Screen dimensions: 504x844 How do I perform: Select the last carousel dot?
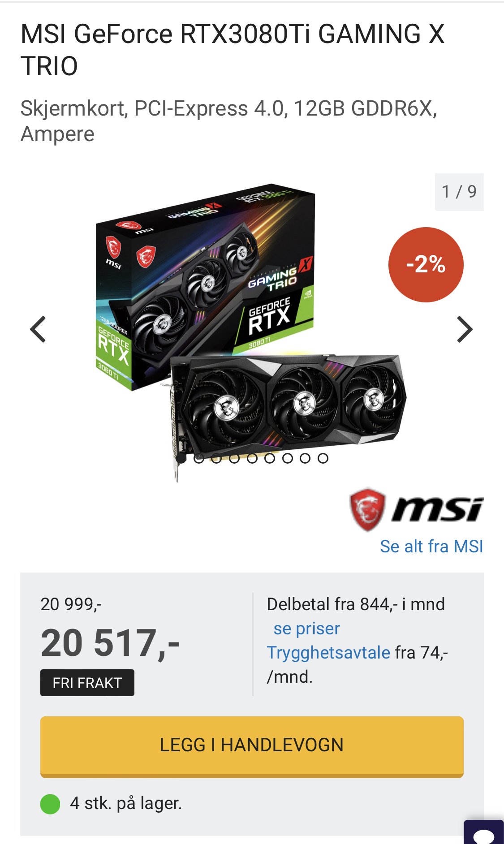[323, 458]
